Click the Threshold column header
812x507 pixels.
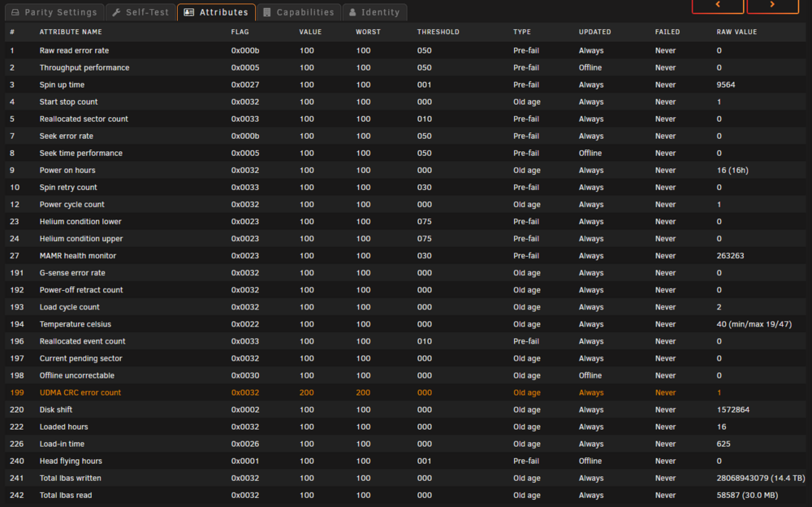(x=438, y=32)
